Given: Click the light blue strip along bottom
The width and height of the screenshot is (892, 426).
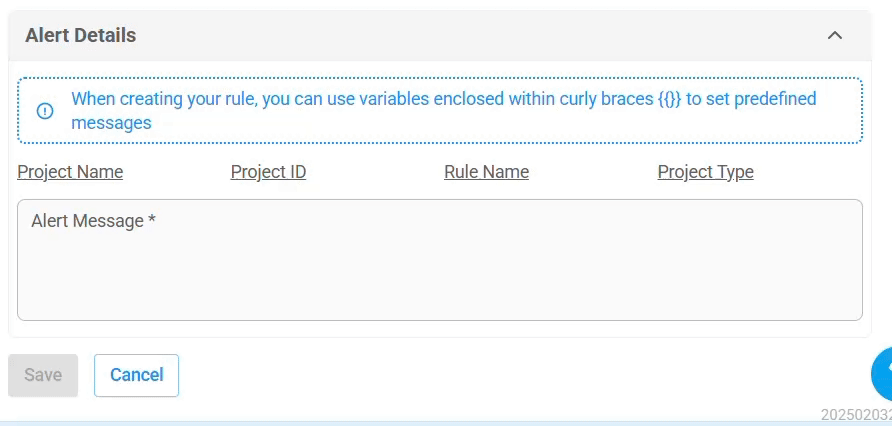Looking at the screenshot, I should pyautogui.click(x=446, y=424).
